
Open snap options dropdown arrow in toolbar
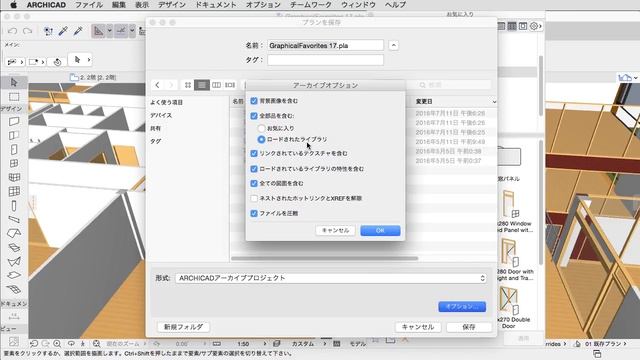tap(132, 31)
